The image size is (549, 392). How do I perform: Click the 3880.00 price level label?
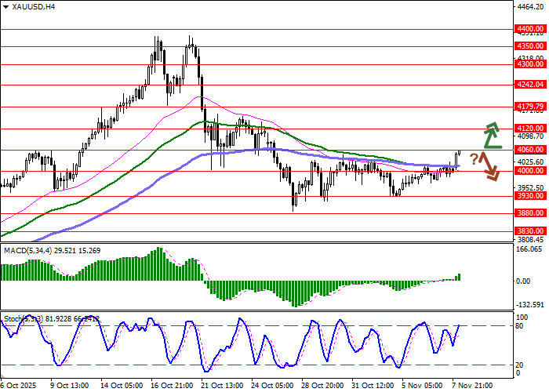pos(531,212)
